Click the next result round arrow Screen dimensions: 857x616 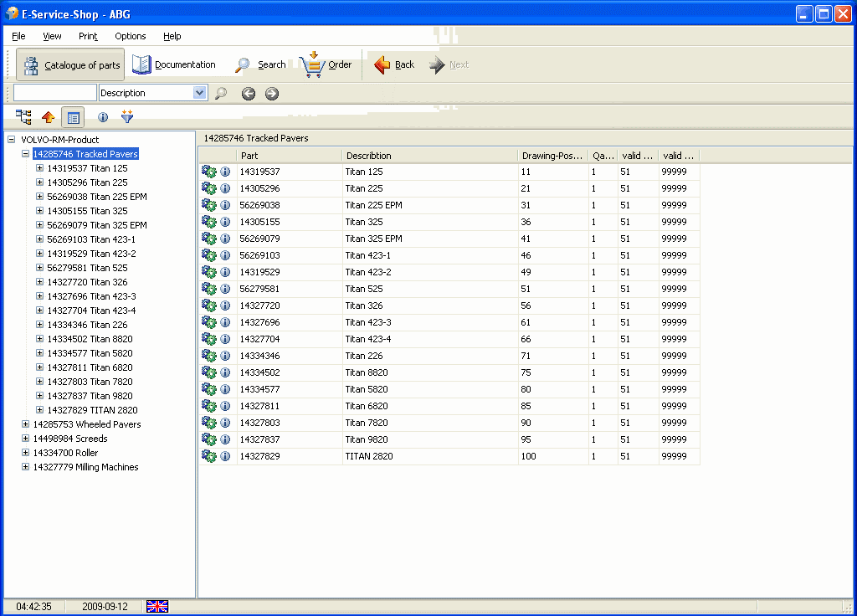coord(272,94)
